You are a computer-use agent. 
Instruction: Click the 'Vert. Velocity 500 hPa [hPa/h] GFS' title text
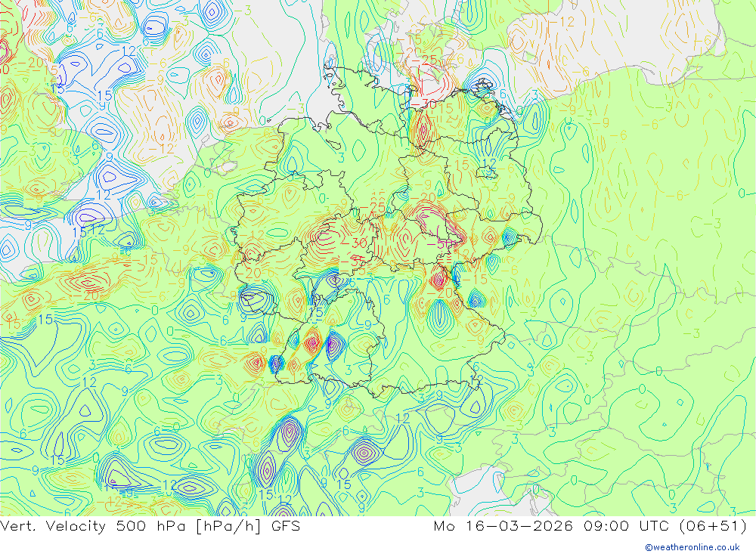[150, 526]
